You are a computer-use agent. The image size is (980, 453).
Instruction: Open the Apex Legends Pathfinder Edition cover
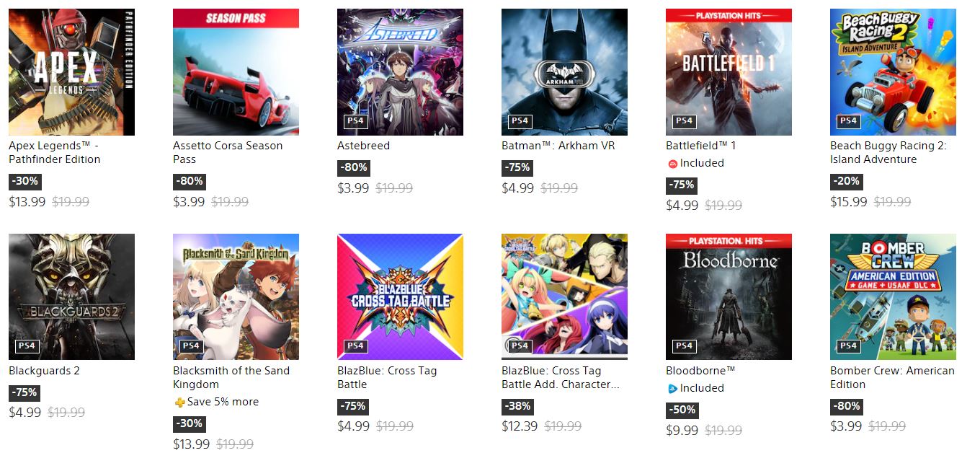71,72
